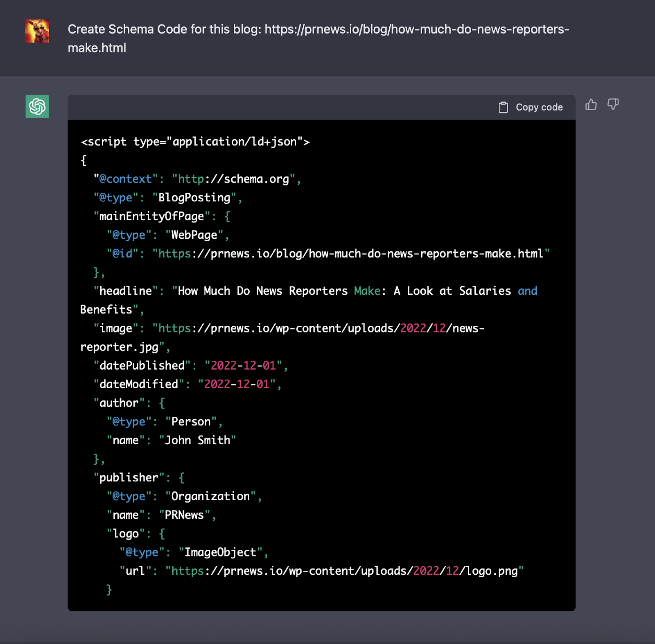Click the "mainEntityOfPage" line

162,216
